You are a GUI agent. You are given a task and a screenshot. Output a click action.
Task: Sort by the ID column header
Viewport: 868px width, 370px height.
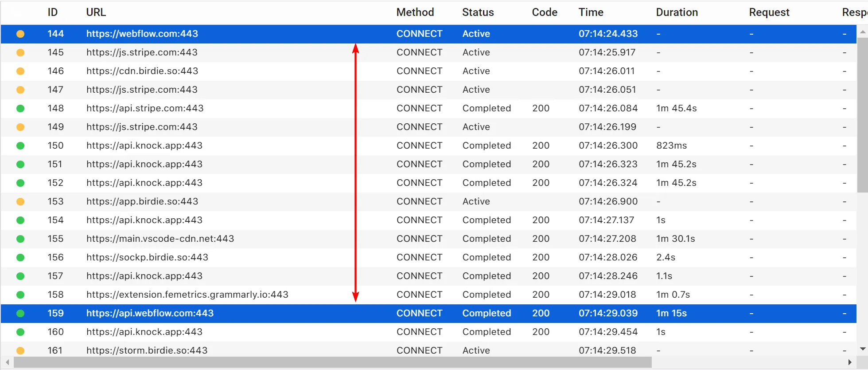coord(53,12)
